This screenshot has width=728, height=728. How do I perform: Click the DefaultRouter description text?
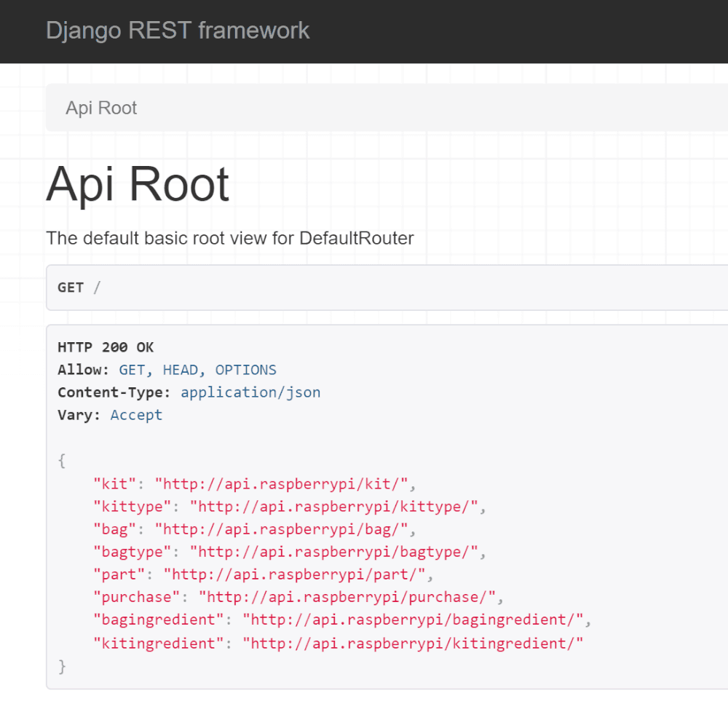click(229, 238)
